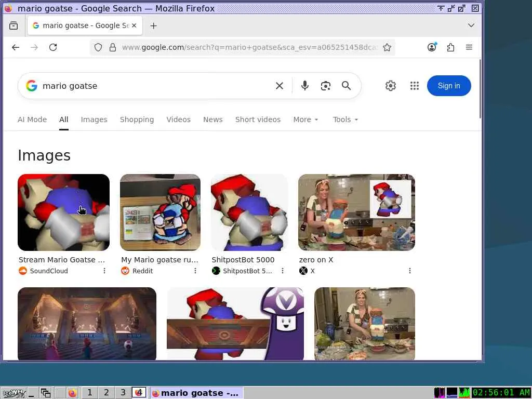Open the window list taskbar icon
The height and width of the screenshot is (399, 532).
tap(46, 393)
